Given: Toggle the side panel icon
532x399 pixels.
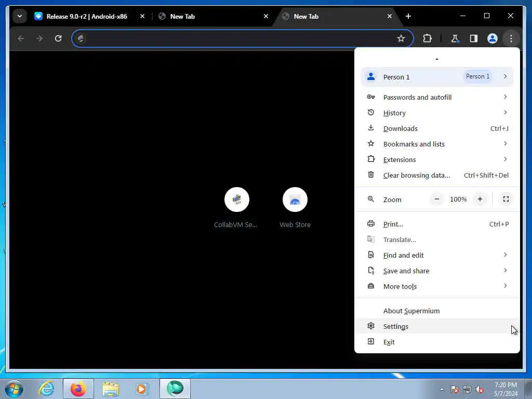Looking at the screenshot, I should click(474, 38).
